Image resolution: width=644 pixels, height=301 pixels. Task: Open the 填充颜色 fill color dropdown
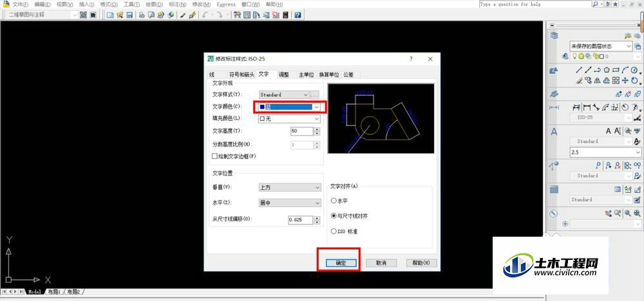click(289, 118)
